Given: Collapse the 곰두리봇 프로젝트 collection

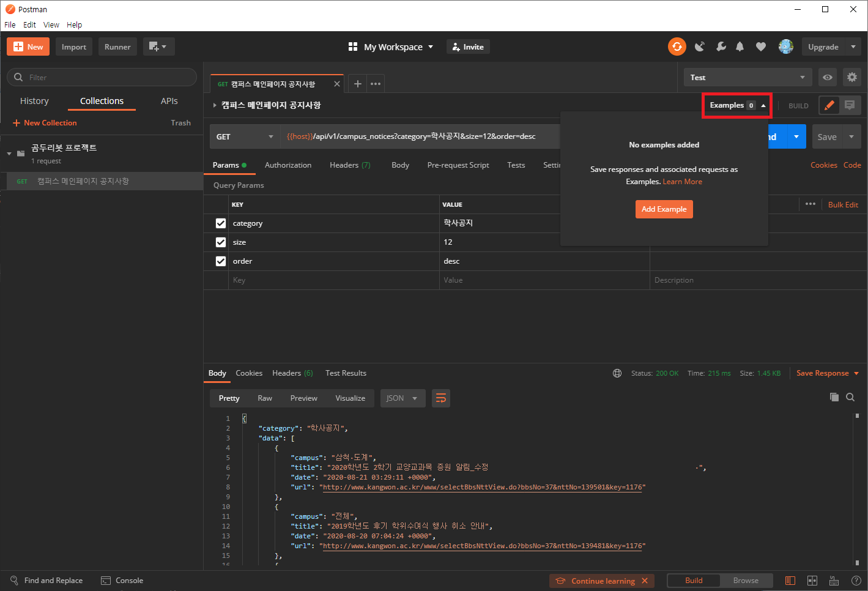Looking at the screenshot, I should point(9,153).
